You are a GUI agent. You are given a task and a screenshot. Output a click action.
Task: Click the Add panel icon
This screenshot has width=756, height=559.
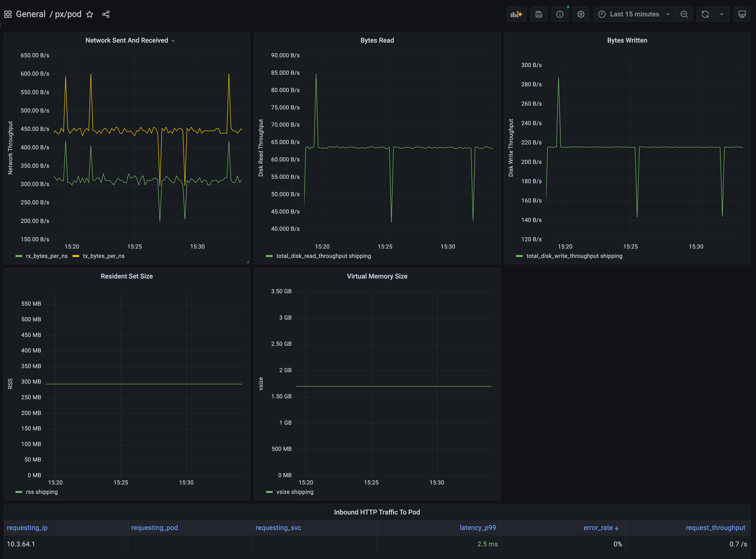coord(516,14)
